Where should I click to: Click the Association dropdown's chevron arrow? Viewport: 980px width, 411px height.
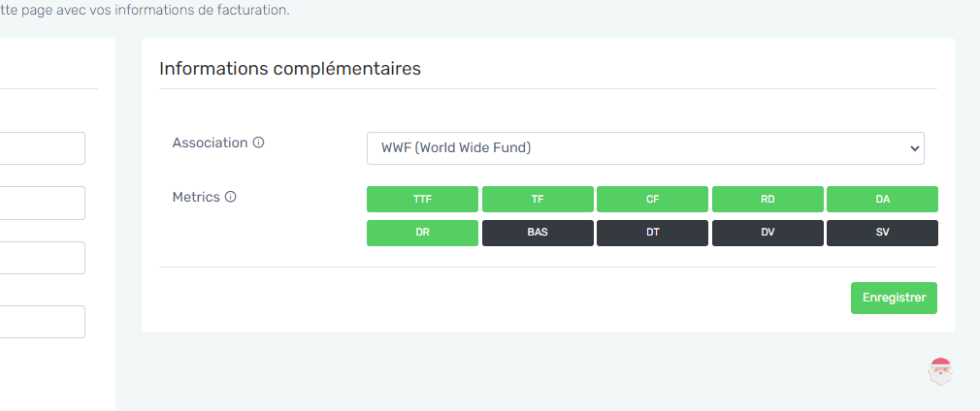click(914, 148)
